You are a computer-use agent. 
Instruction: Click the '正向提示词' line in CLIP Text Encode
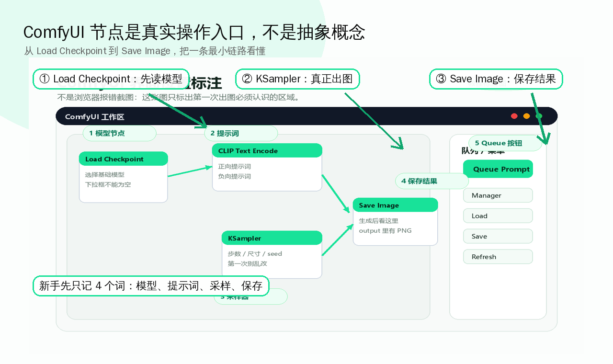click(235, 167)
